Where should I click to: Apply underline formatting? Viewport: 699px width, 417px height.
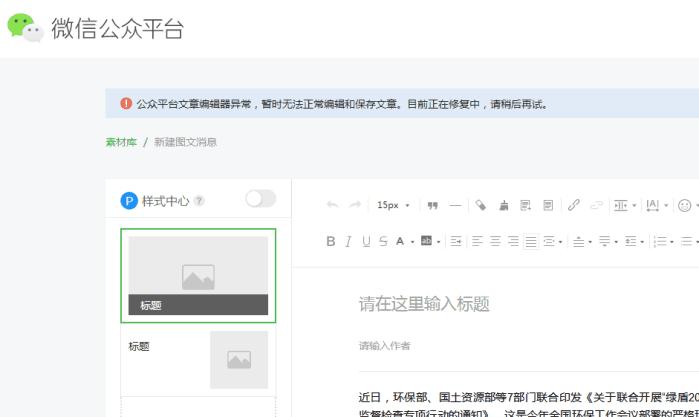coord(366,241)
